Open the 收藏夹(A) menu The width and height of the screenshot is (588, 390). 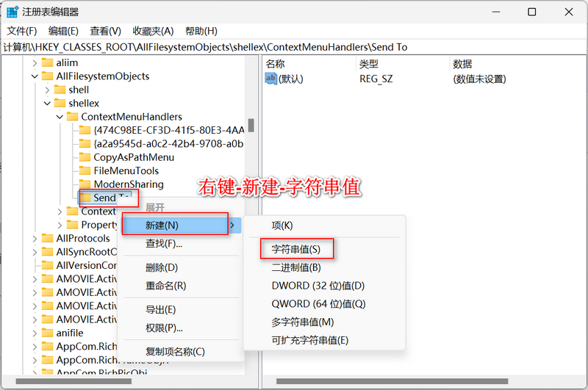click(x=153, y=31)
